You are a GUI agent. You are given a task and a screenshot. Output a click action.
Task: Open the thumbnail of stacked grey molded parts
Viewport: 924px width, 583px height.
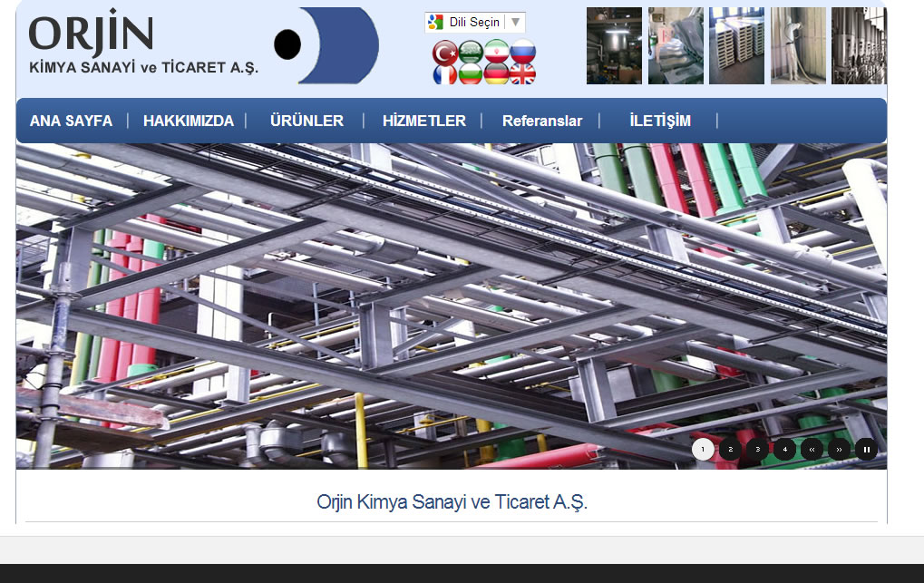676,45
